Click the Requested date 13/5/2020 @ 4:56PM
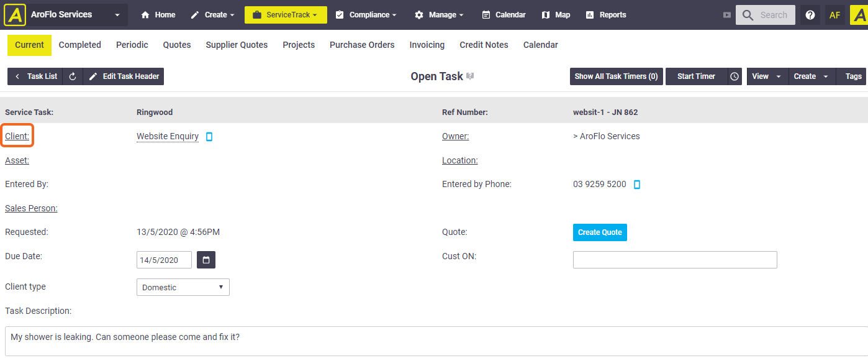 pos(178,232)
